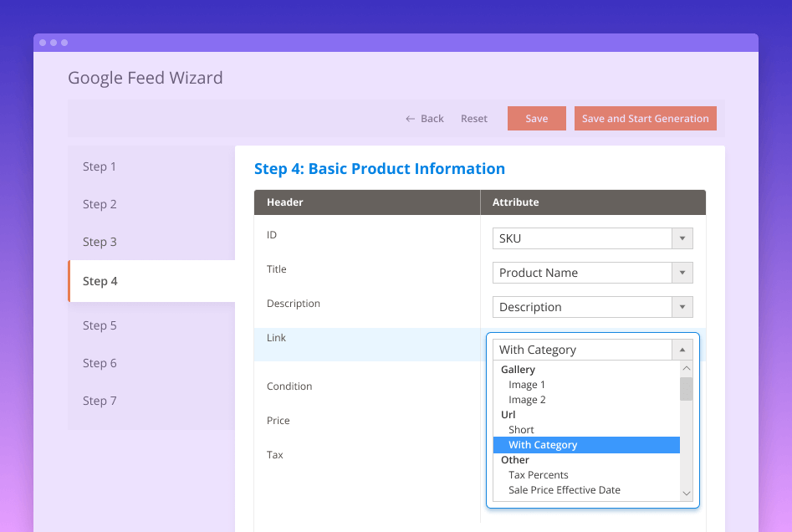Viewport: 792px width, 532px height.
Task: Open Step 6 of the wizard
Action: [x=99, y=363]
